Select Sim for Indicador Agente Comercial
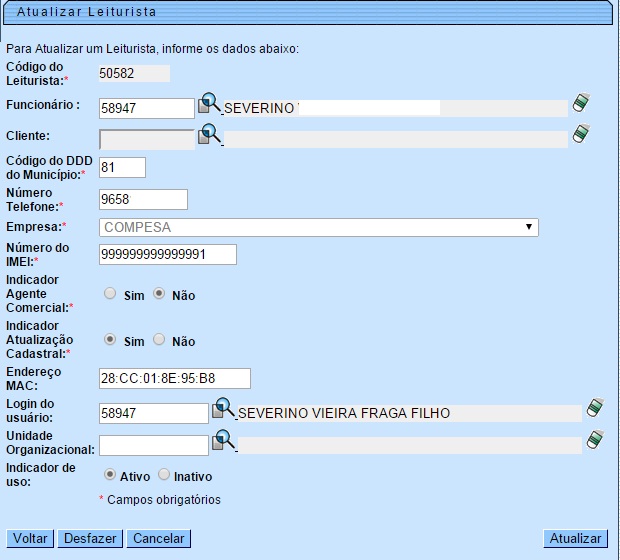Screen dimensions: 620x560 click(110, 293)
